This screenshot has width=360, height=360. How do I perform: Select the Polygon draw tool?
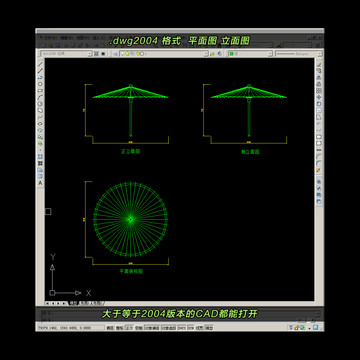[x=40, y=84]
